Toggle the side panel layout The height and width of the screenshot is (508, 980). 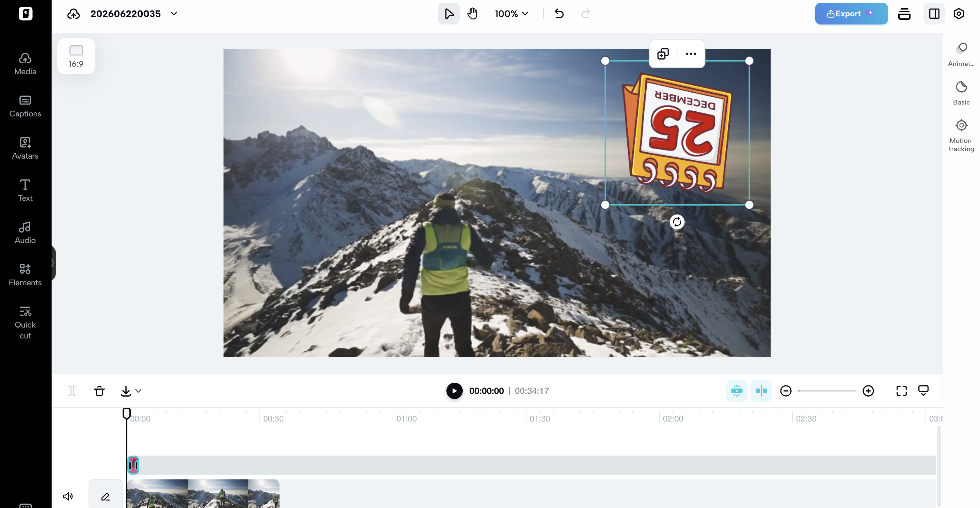(934, 14)
